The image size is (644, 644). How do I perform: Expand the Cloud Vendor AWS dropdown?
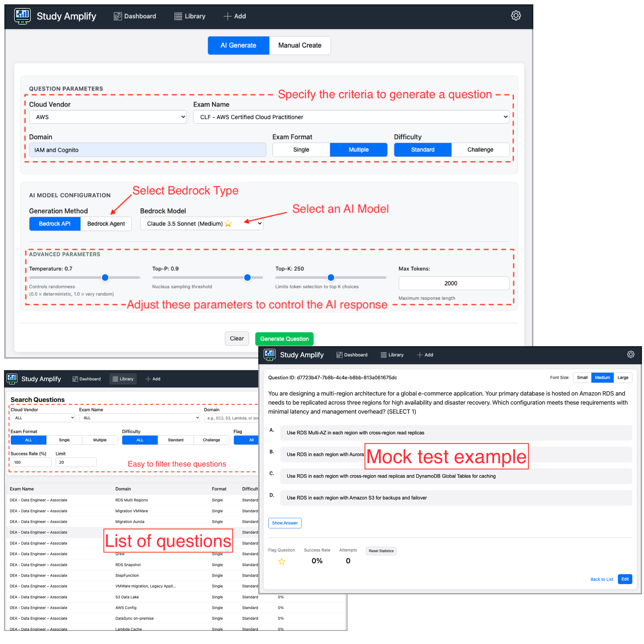click(x=108, y=117)
